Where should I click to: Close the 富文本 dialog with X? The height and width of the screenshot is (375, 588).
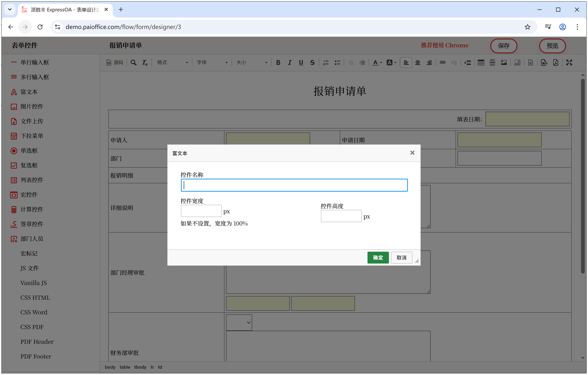pos(412,153)
